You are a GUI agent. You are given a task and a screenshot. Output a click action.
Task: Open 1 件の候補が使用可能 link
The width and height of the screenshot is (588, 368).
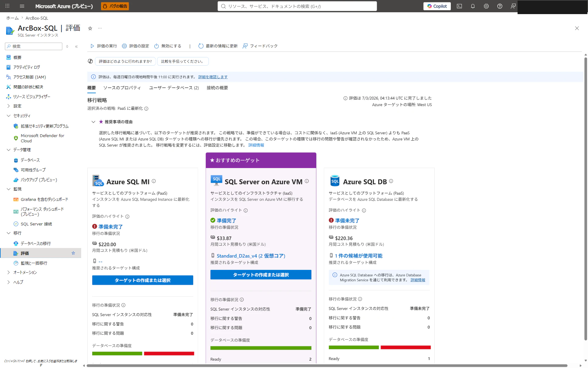coord(359,256)
